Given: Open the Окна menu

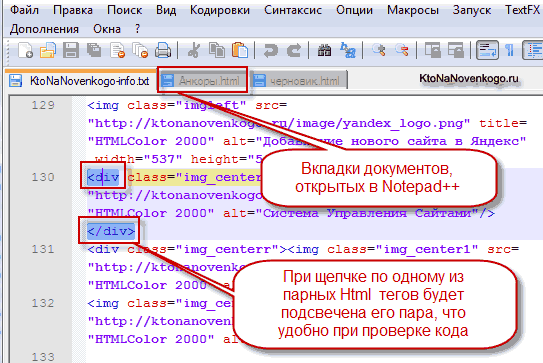Looking at the screenshot, I should [x=107, y=29].
